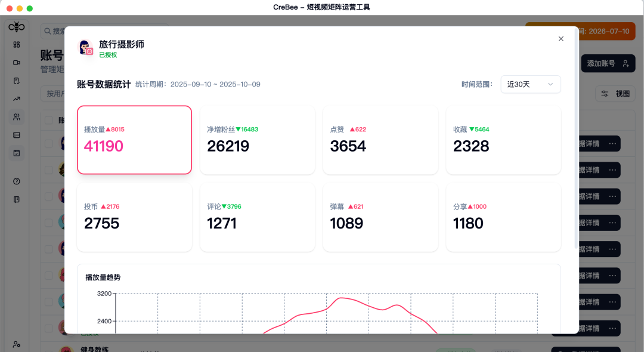Select the 播放量 41190 stat card

coord(134,140)
